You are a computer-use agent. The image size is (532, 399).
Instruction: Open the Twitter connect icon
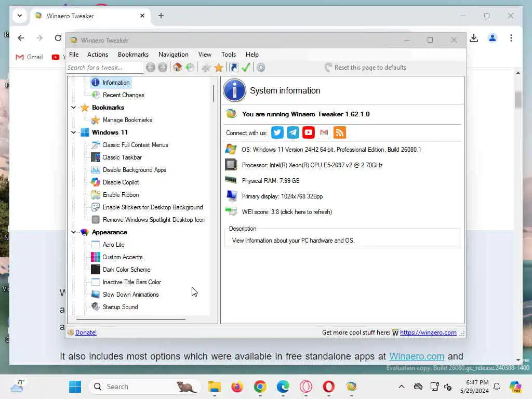[x=277, y=132]
